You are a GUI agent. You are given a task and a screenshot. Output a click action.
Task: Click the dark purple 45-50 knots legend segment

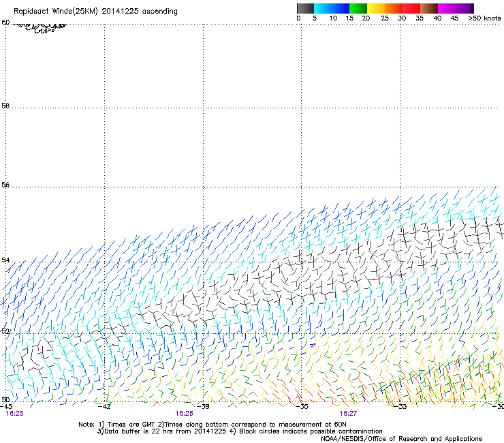tap(464, 8)
